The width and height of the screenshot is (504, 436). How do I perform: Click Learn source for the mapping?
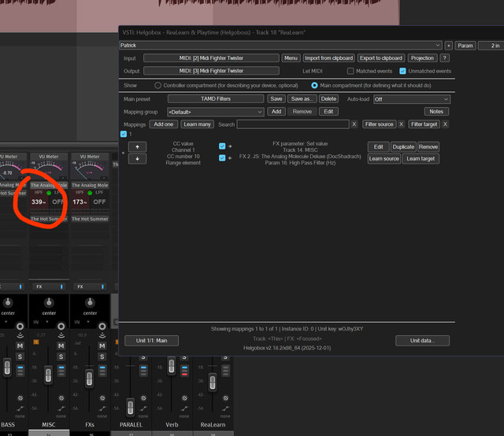(x=384, y=159)
